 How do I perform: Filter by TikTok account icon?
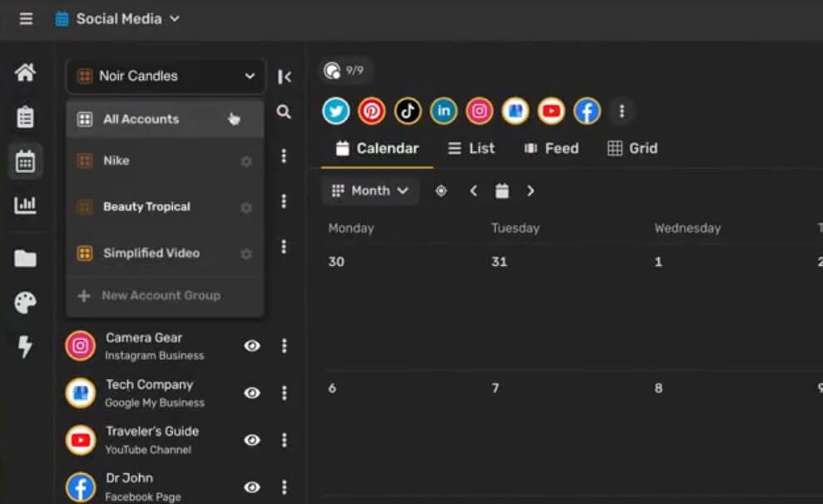tap(408, 111)
